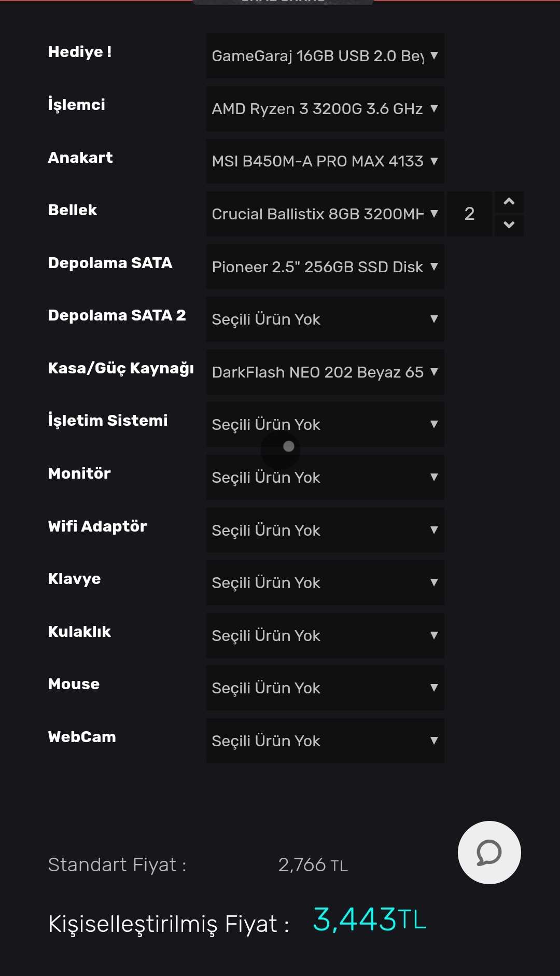
Task: Click the Standart Fiyat 2,766 TL value
Action: (313, 865)
